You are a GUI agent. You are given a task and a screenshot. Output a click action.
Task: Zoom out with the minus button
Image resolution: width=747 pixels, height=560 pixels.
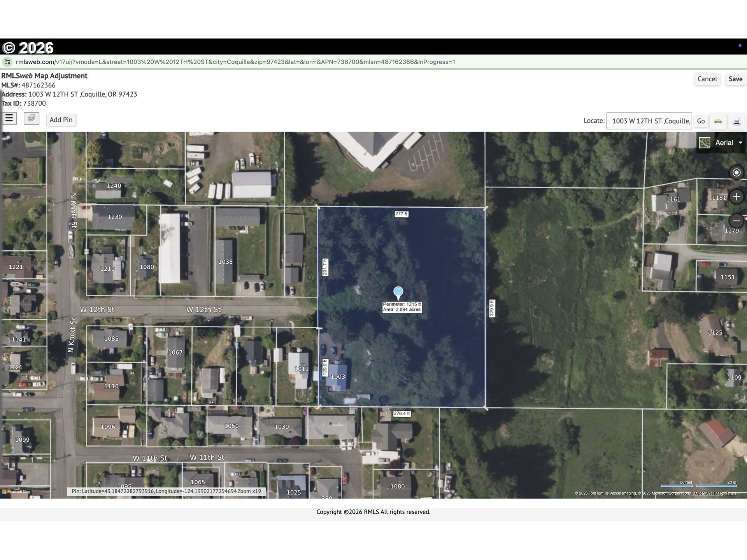(736, 221)
